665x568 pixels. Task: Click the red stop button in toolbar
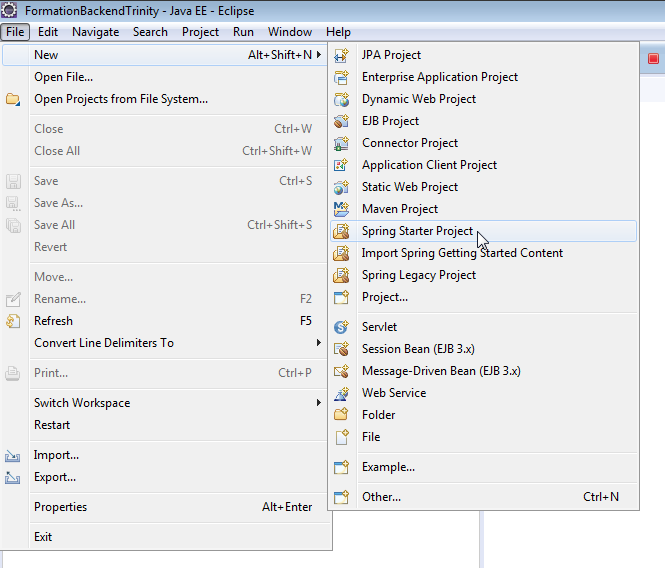[x=653, y=59]
